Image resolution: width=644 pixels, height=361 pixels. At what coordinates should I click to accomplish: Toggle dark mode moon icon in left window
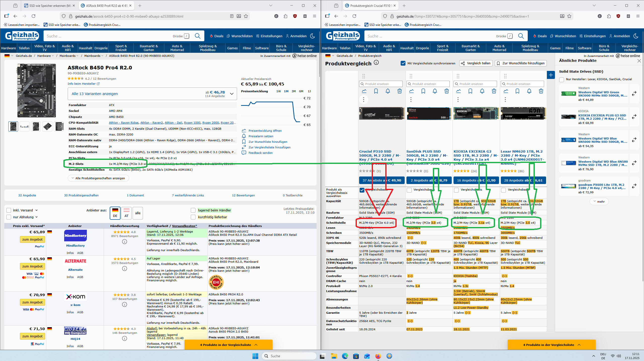[x=313, y=36]
